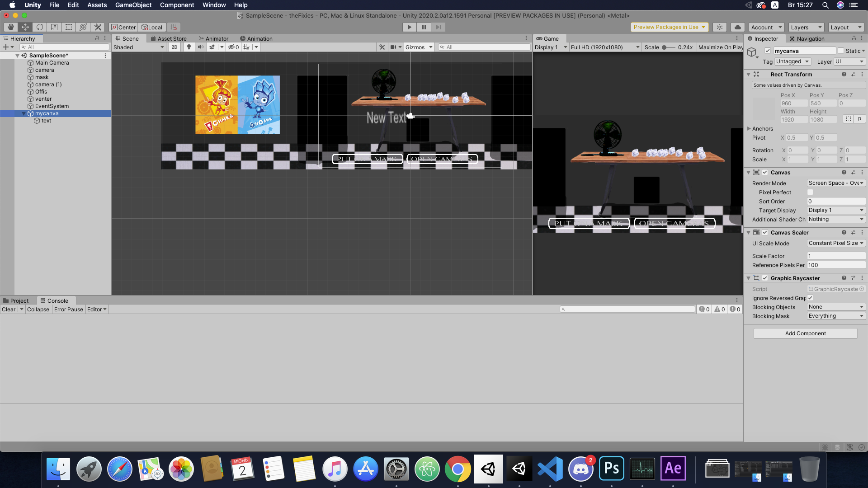Viewport: 868px width, 488px height.
Task: Select the Scale tool
Action: tap(54, 27)
